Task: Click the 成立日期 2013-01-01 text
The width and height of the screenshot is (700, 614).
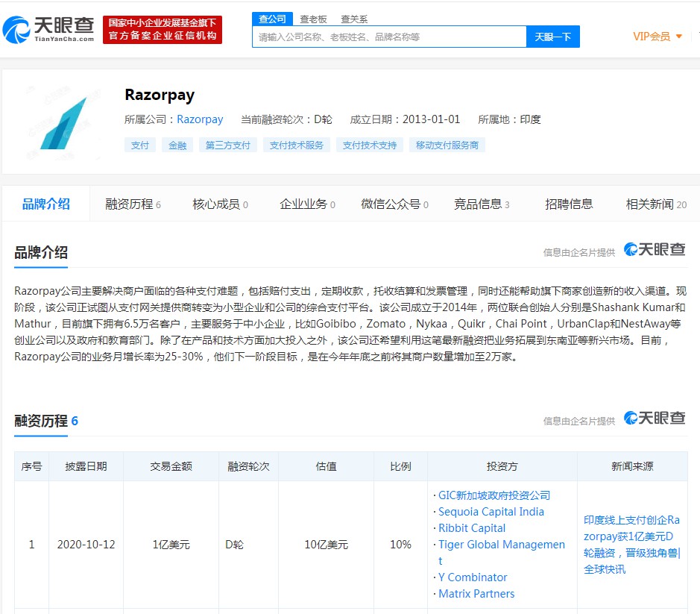Action: 405,119
